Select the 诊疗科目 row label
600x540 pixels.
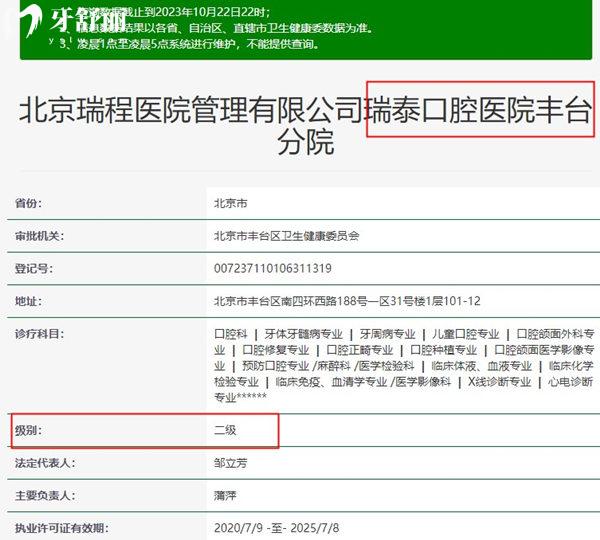(x=39, y=334)
